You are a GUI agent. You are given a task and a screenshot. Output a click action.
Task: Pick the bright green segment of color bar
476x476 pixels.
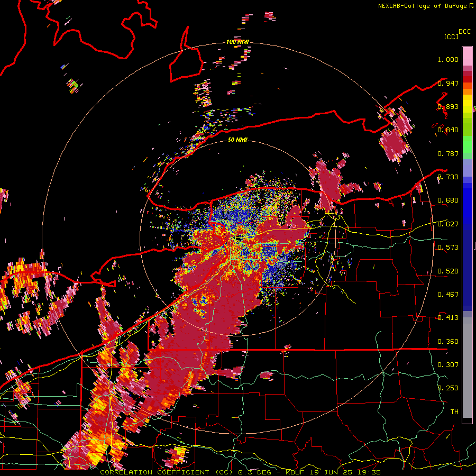click(467, 144)
